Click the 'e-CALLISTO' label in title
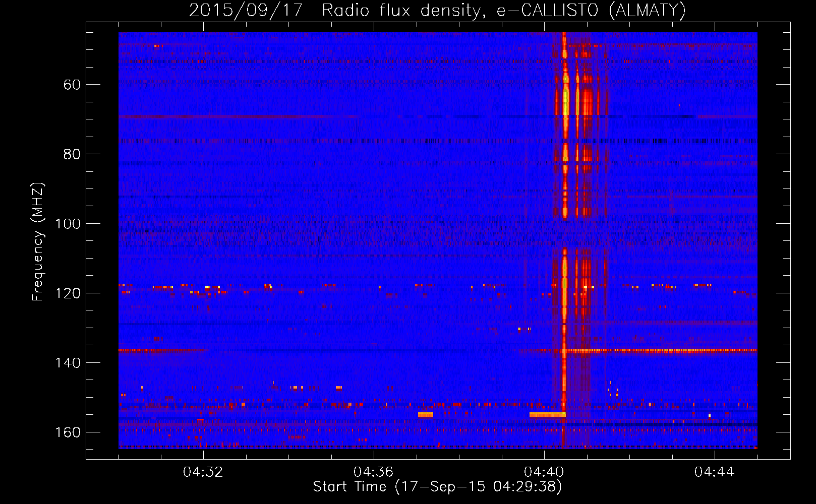Image resolution: width=816 pixels, height=504 pixels. pyautogui.click(x=547, y=10)
